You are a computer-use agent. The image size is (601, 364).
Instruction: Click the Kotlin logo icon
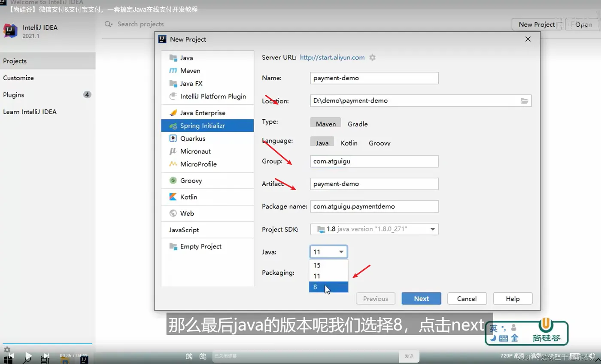pos(173,197)
